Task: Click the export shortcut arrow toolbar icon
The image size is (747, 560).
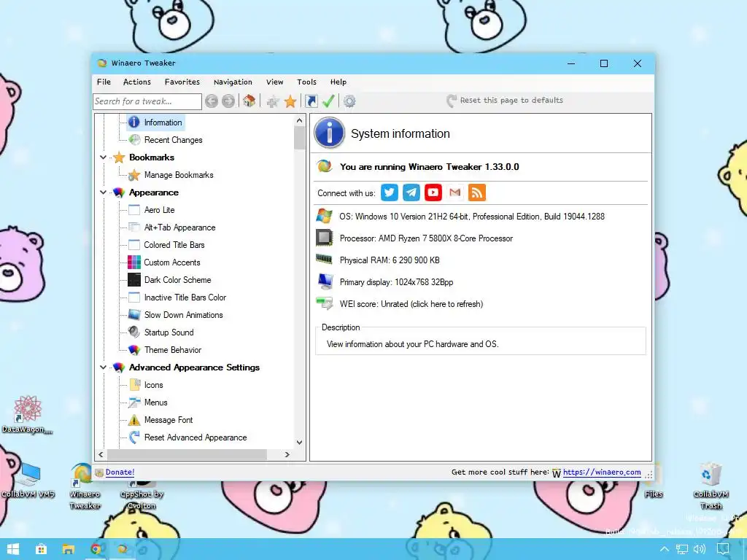Action: click(x=311, y=101)
